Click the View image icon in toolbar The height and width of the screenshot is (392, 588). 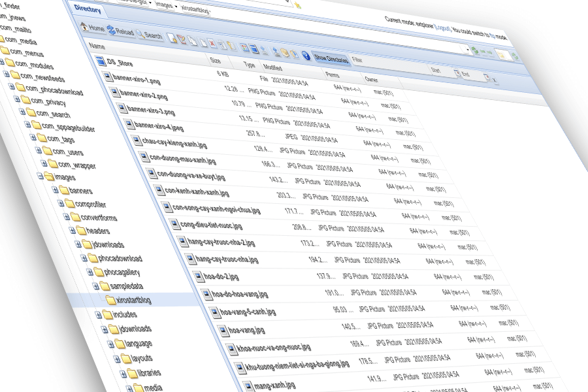point(244,48)
